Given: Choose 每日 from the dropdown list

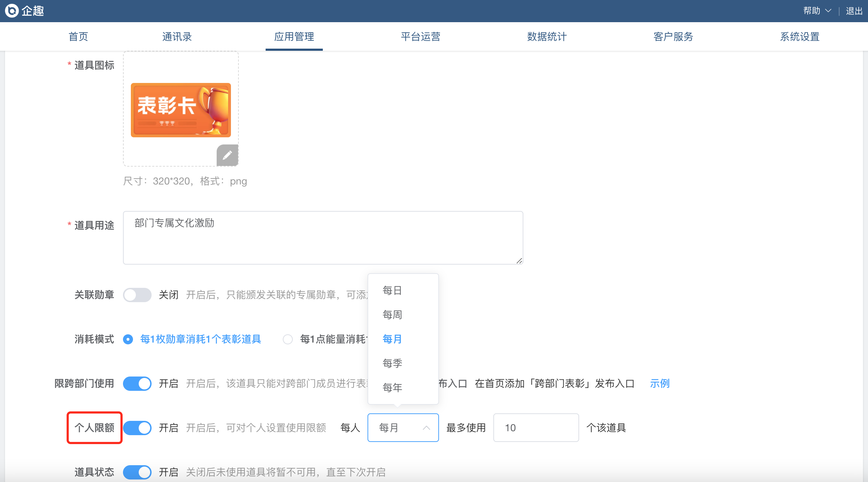Looking at the screenshot, I should pos(392,290).
